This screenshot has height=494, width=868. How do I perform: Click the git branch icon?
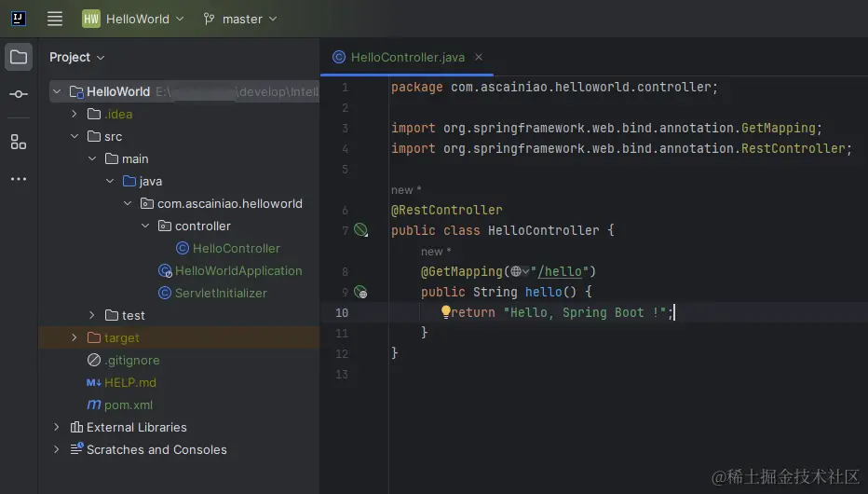coord(209,19)
